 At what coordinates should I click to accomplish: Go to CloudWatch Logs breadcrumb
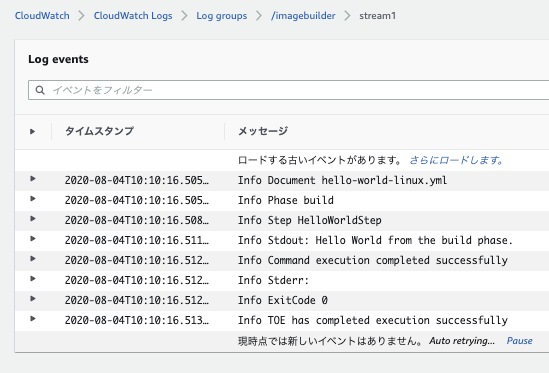click(133, 16)
